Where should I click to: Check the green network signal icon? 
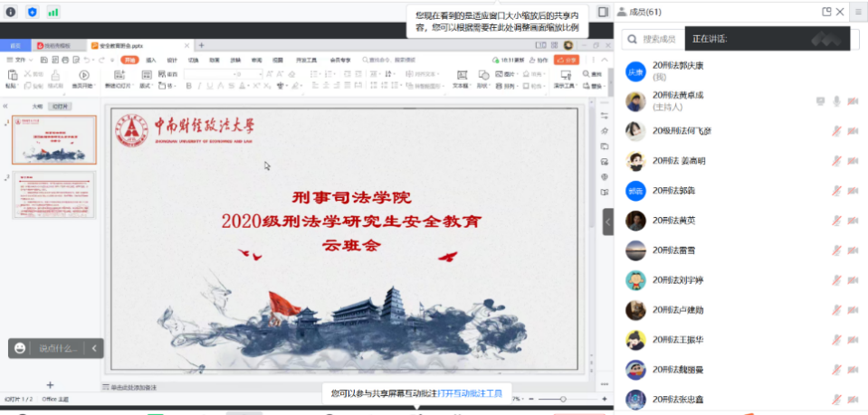coord(53,12)
